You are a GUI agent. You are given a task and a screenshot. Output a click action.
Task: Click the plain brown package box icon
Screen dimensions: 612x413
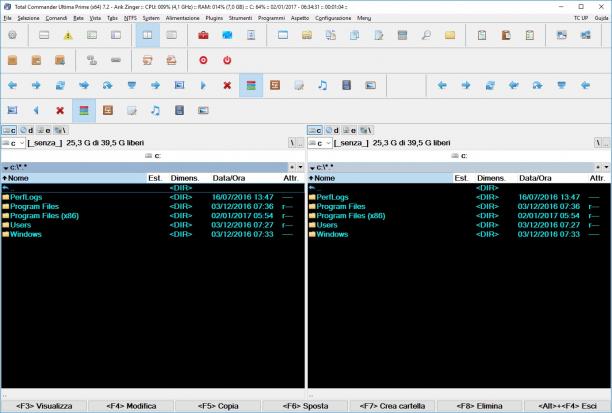(12, 60)
